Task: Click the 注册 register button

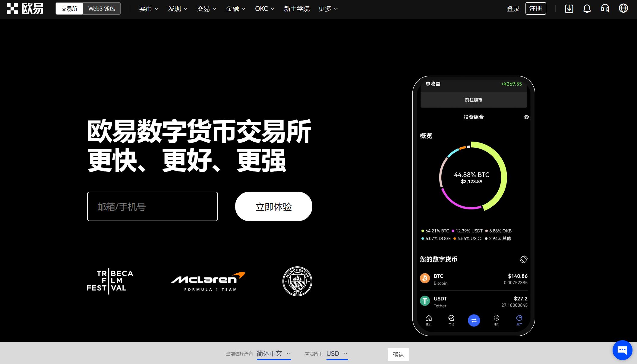Action: (x=536, y=9)
